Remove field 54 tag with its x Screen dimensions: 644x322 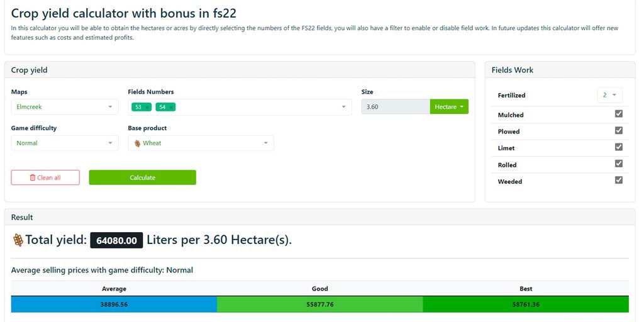pyautogui.click(x=171, y=108)
